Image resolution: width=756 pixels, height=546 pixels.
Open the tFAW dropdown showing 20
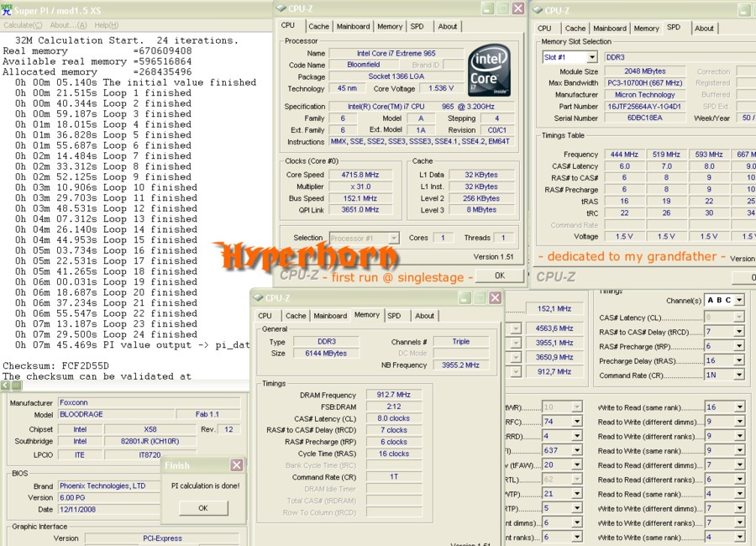point(576,465)
